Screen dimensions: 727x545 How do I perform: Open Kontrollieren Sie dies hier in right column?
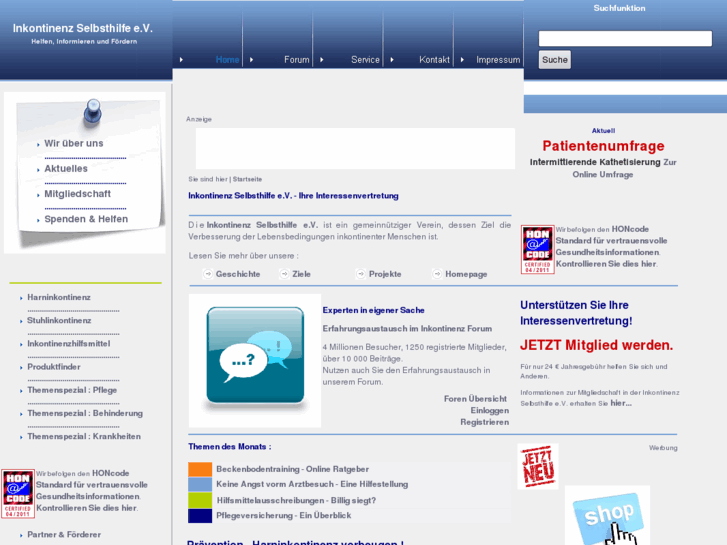[606, 264]
